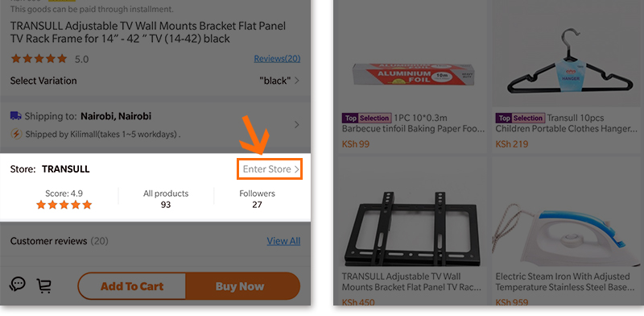This screenshot has width=644, height=316.
Task: Click the store score stars
Action: [64, 205]
